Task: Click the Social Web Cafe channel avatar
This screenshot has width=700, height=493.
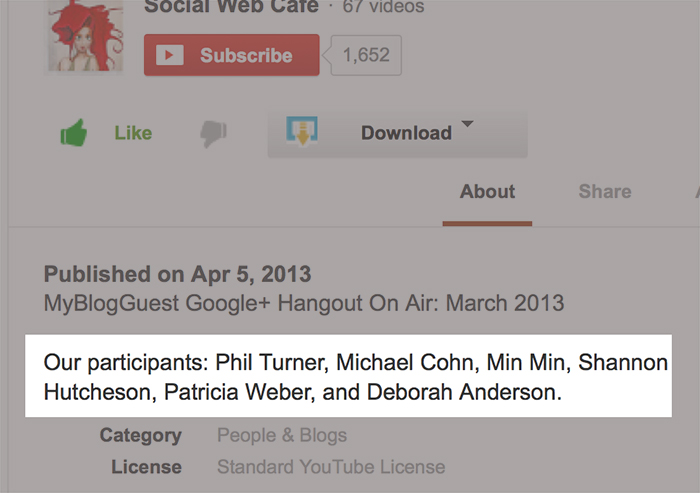Action: tap(85, 36)
